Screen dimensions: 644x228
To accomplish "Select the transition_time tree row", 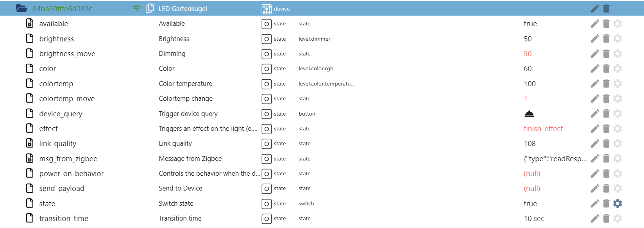I will (x=64, y=219).
